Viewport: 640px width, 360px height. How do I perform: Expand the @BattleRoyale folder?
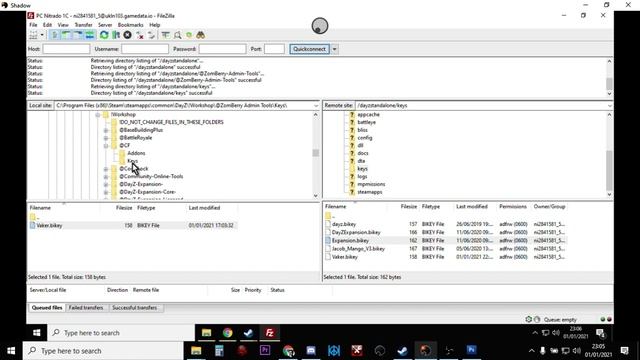(106, 138)
